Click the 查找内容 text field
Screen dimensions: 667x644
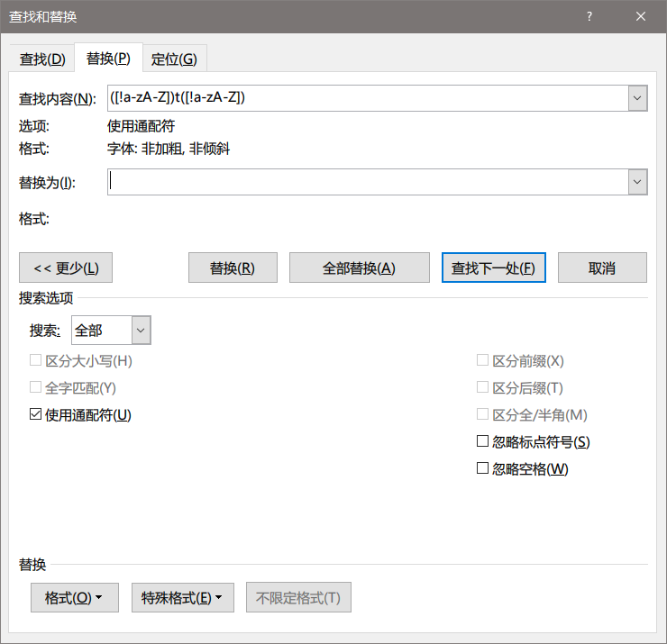point(367,98)
